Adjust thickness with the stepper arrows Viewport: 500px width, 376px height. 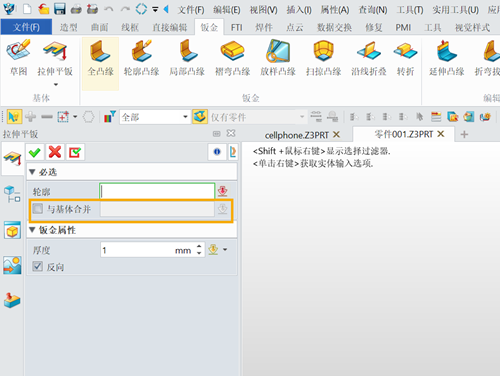pyautogui.click(x=199, y=249)
